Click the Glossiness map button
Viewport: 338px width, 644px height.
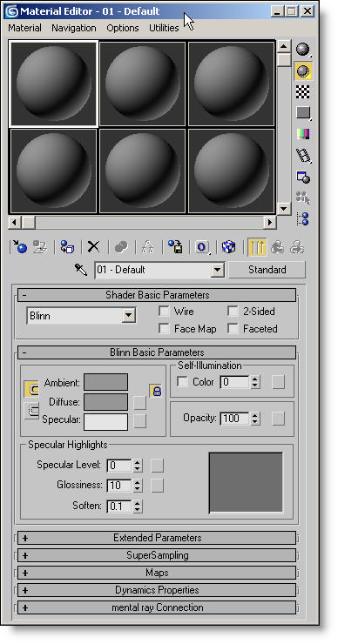(x=157, y=486)
